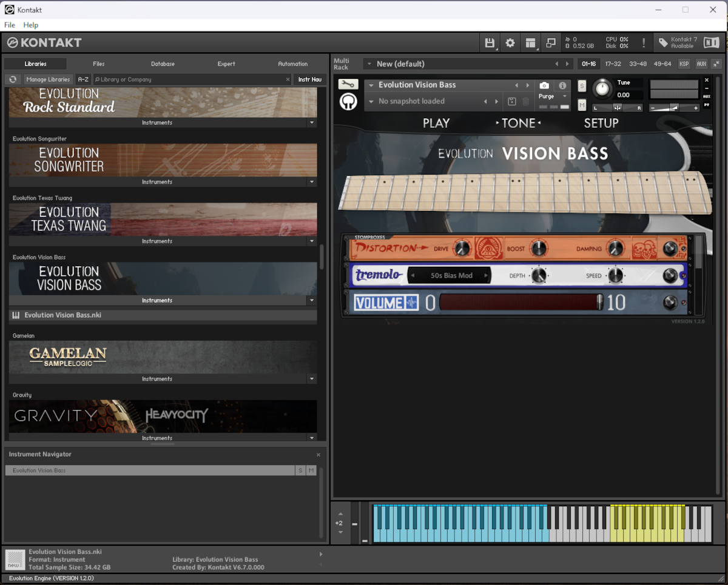Expand the Evolution Songwriter Instruments dropdown
Image resolution: width=728 pixels, height=585 pixels.
[312, 182]
